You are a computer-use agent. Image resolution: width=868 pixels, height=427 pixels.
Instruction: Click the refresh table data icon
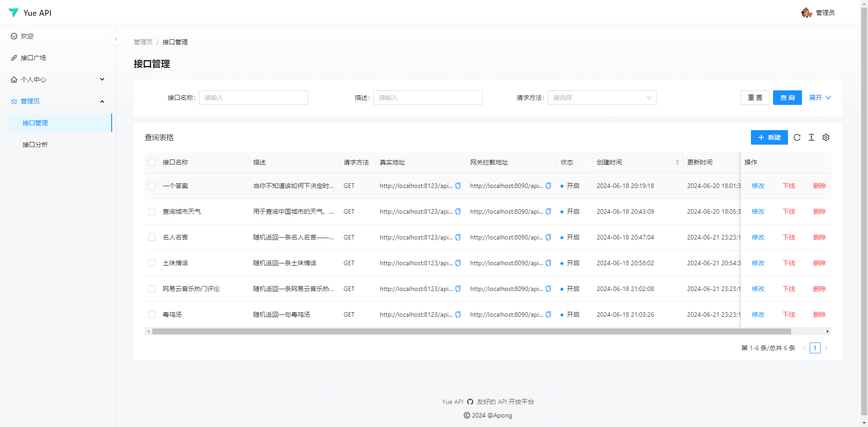click(797, 137)
